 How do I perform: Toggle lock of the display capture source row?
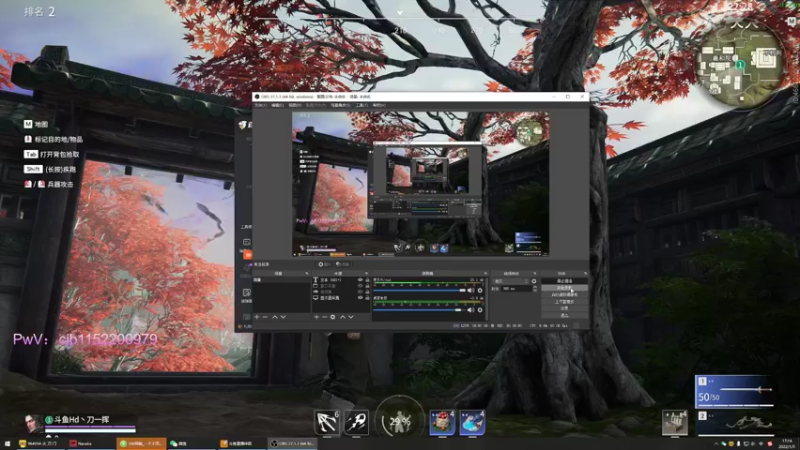point(367,297)
